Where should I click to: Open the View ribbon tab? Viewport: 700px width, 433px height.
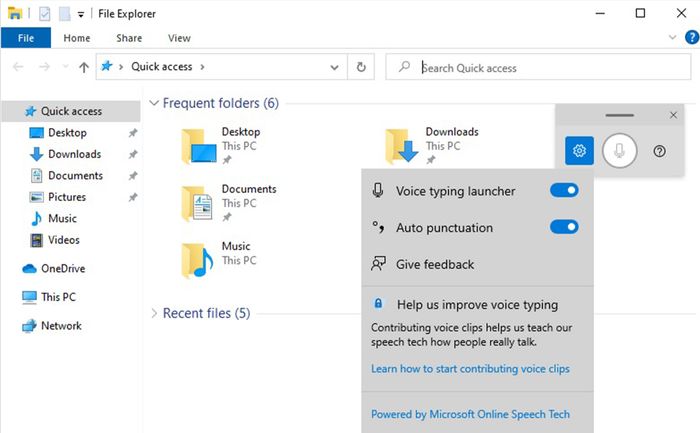pos(179,38)
